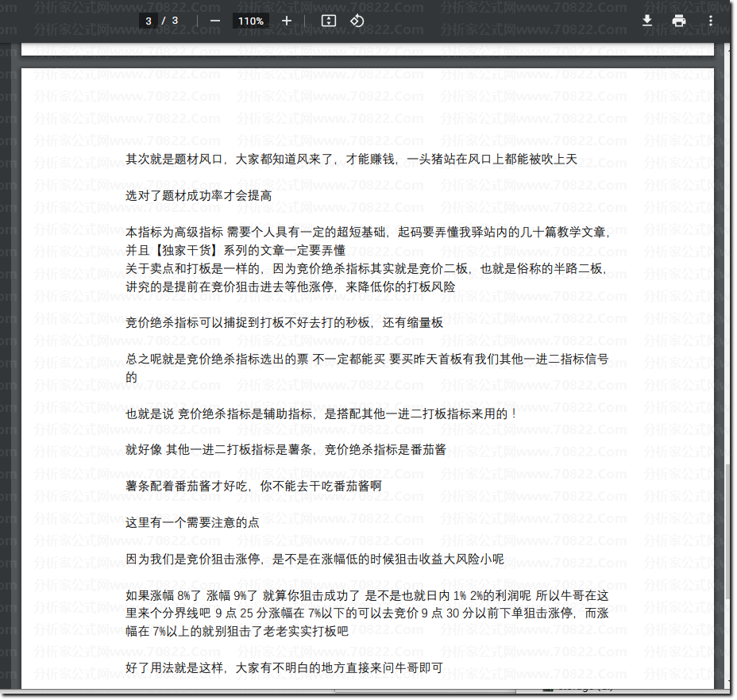Click the line starting 本指标为高级指标
The width and height of the screenshot is (737, 700).
tap(368, 232)
